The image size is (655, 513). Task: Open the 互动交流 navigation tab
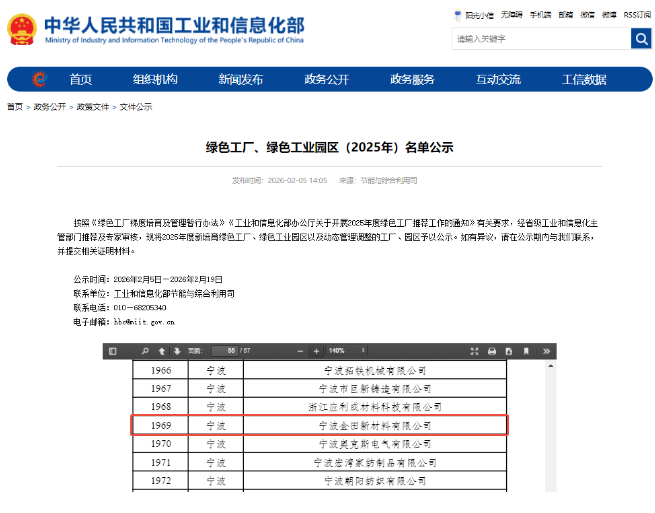498,79
